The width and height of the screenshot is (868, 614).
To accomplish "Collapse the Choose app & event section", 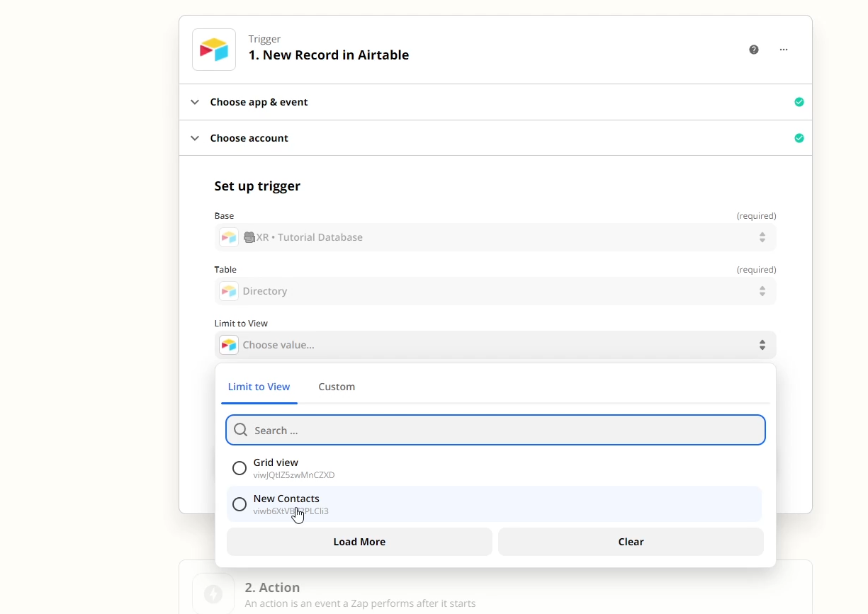I will point(195,102).
